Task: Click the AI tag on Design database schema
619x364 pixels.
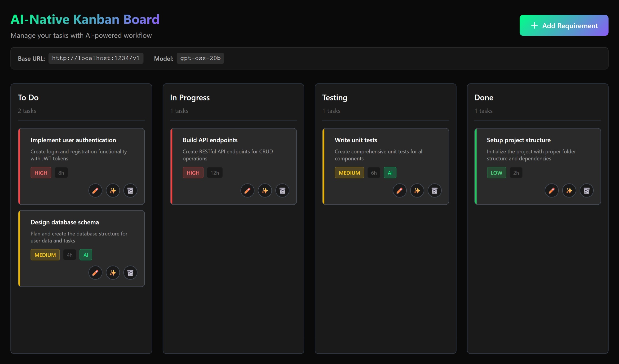Action: click(x=86, y=255)
